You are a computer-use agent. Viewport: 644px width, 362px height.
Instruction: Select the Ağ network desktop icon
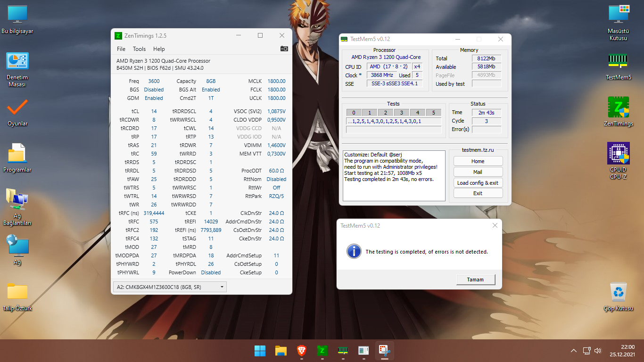(17, 250)
